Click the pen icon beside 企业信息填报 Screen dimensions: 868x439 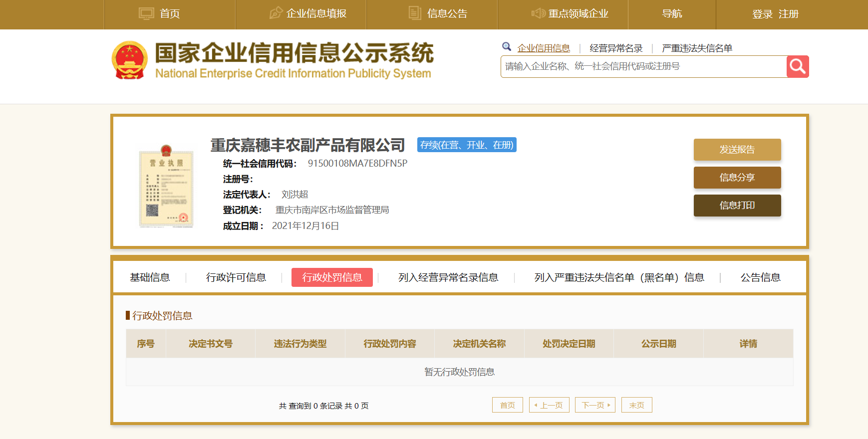pos(276,13)
